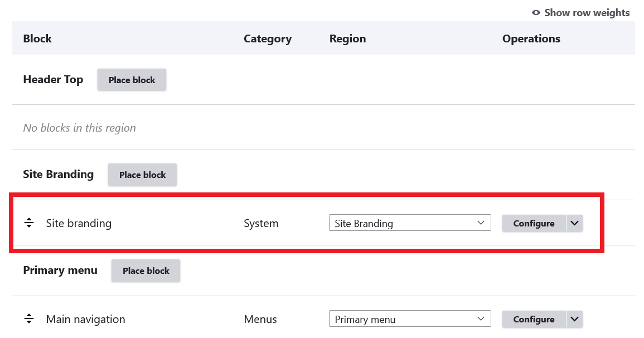Viewport: 644px width, 338px height.
Task: Click the Operations column header
Action: (x=531, y=38)
